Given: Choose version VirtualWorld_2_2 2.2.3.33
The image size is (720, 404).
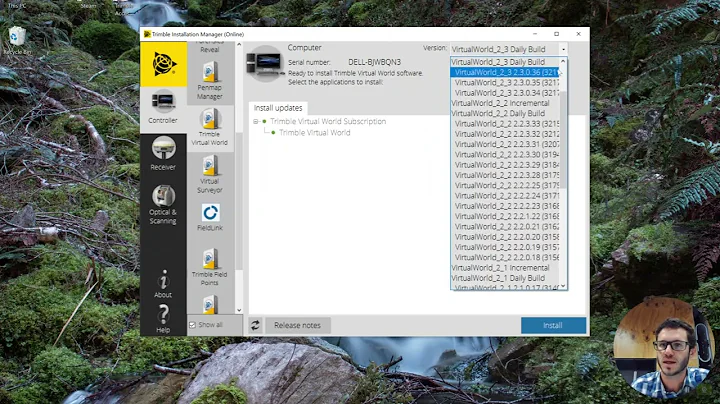Looking at the screenshot, I should click(505, 123).
